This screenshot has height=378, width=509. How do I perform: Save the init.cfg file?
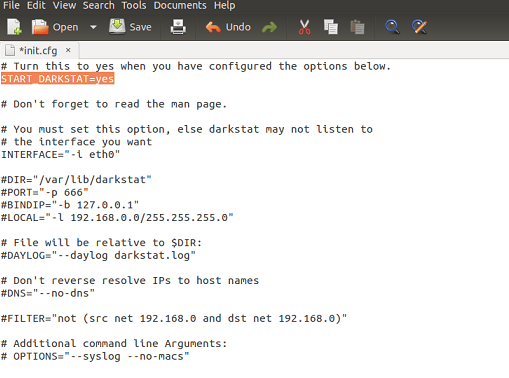(x=130, y=27)
